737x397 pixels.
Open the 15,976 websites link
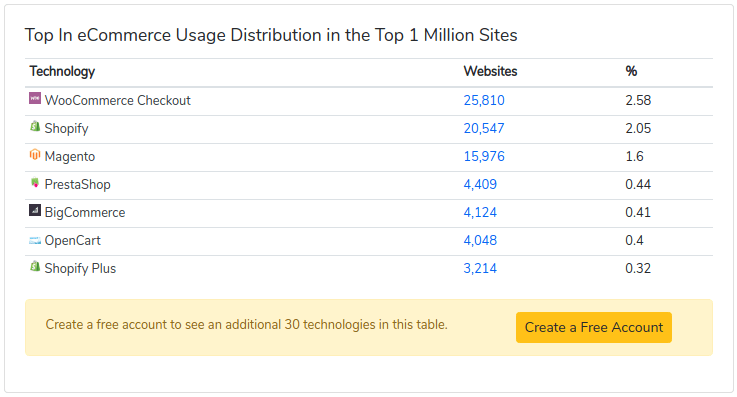coord(484,156)
